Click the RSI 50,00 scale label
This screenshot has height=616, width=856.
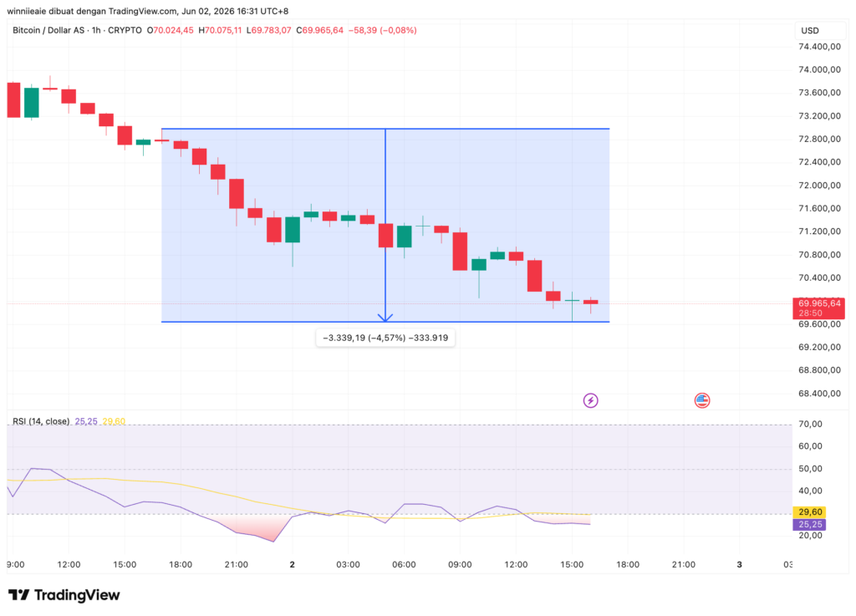point(811,469)
